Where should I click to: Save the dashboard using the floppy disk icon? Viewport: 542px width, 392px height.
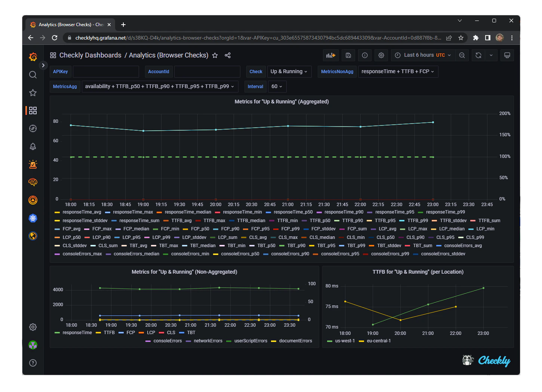[x=348, y=55]
